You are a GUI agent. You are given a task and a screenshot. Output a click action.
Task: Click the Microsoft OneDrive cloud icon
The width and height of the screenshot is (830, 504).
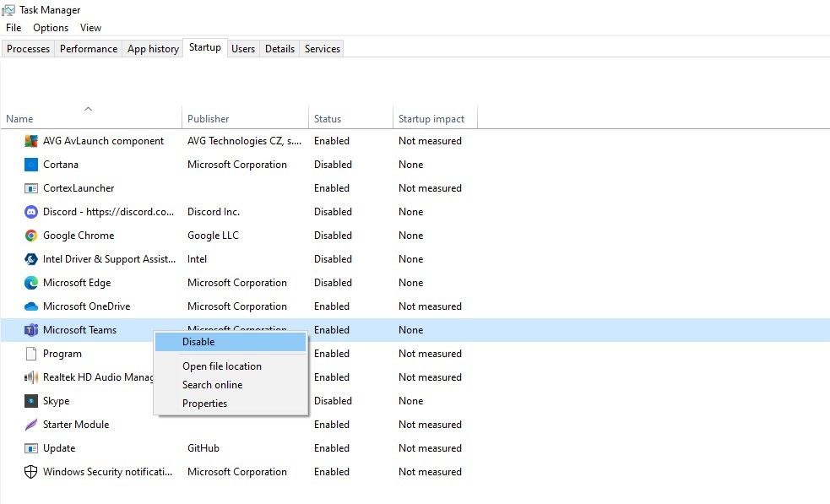[31, 306]
